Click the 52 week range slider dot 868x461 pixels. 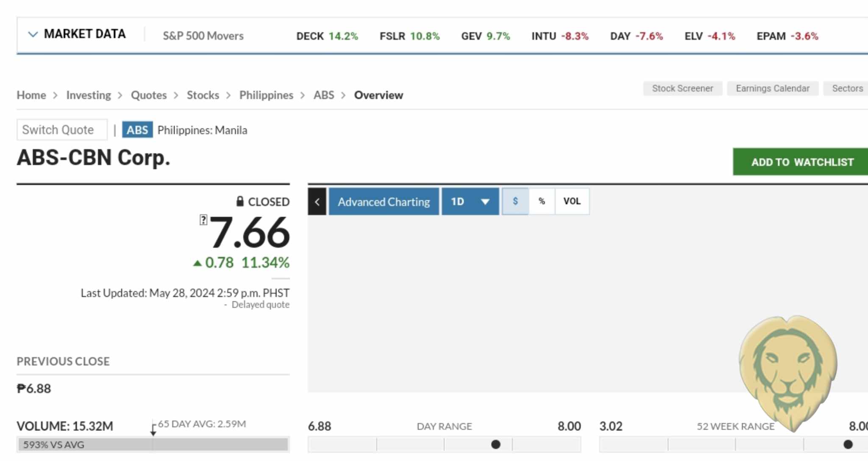848,444
